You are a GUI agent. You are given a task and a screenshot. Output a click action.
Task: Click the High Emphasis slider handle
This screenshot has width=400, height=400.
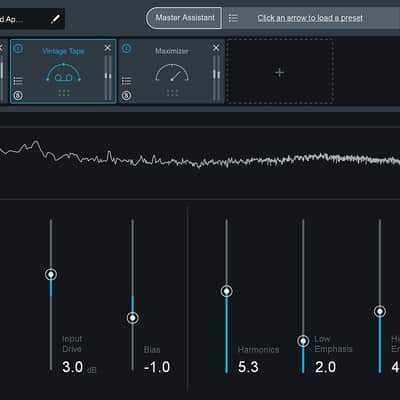coord(380,312)
